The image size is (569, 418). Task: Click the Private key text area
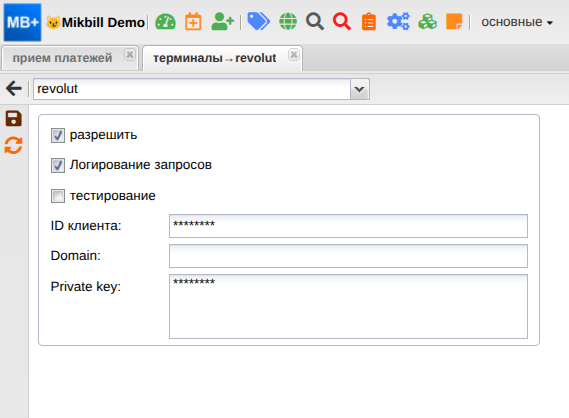(348, 307)
